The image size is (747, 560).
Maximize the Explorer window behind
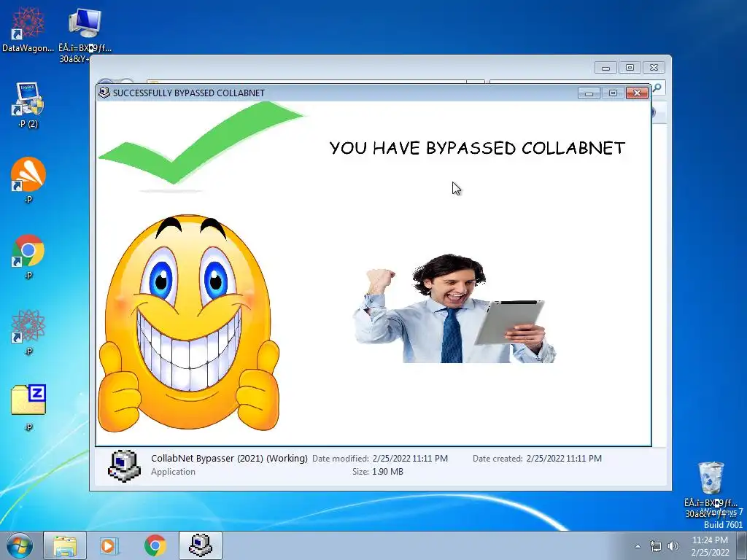[x=630, y=68]
